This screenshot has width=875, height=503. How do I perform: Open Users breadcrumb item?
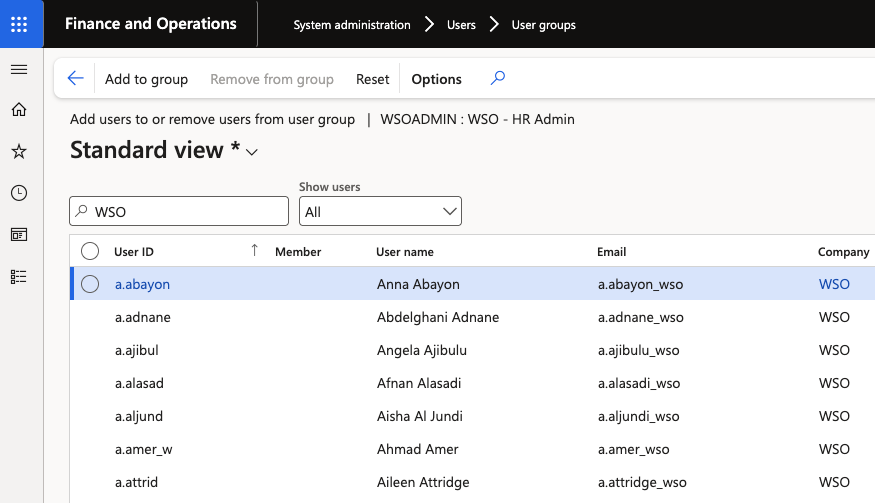click(461, 25)
